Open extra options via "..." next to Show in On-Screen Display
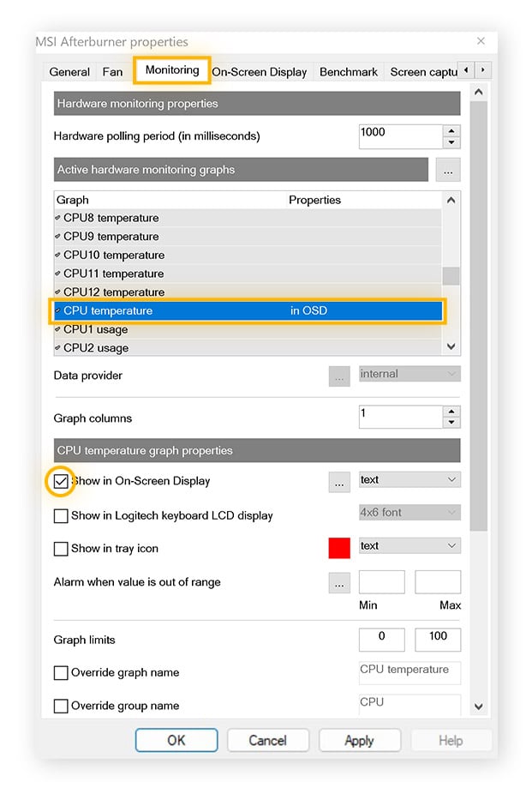Image resolution: width=532 pixels, height=794 pixels. (339, 479)
